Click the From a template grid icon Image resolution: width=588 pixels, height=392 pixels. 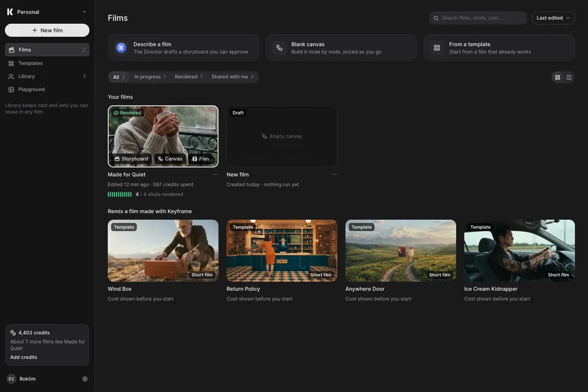[437, 48]
